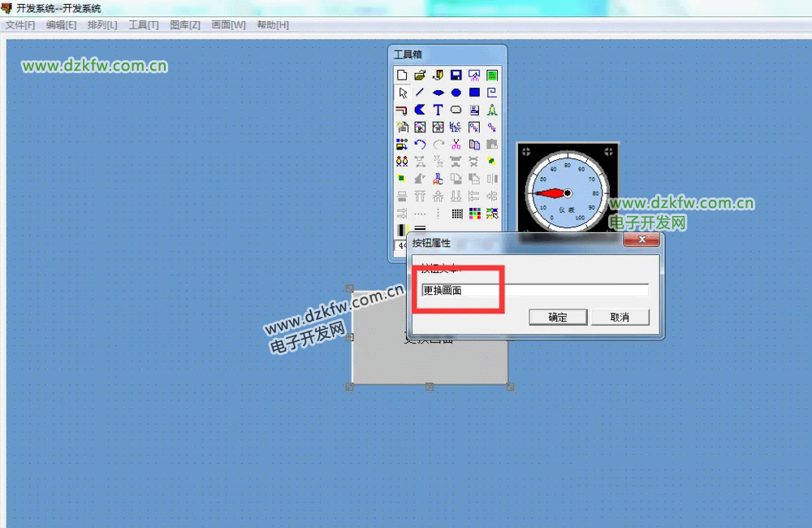
Task: Click the Save floppy disk icon
Action: [x=456, y=75]
